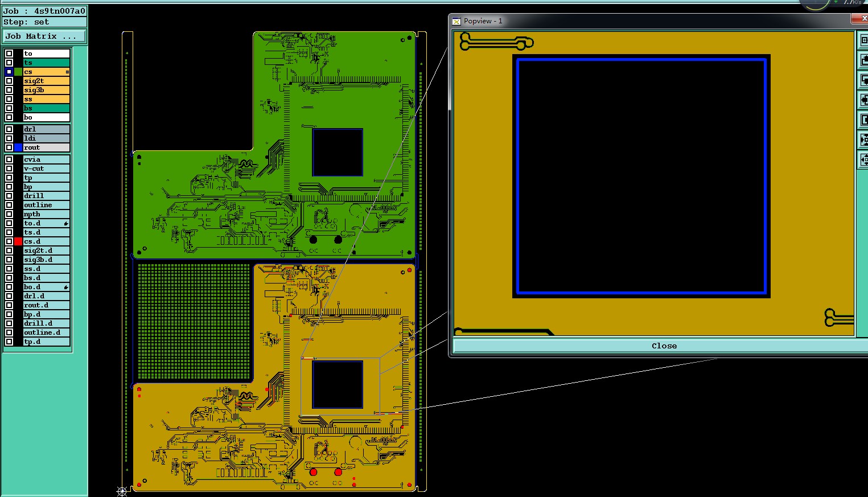Select the mpth layer name
868x497 pixels.
tap(46, 214)
